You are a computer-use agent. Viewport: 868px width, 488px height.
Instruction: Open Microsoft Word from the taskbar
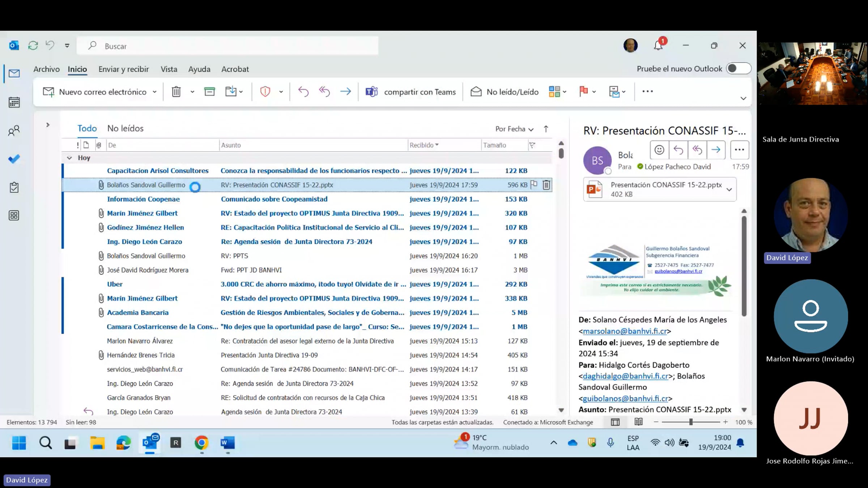point(227,443)
